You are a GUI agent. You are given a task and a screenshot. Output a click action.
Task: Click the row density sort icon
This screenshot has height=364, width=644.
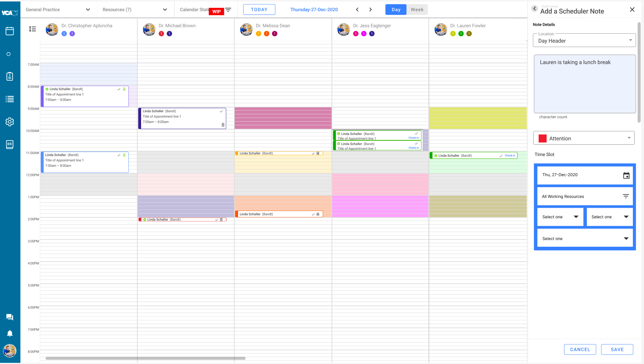tap(33, 29)
